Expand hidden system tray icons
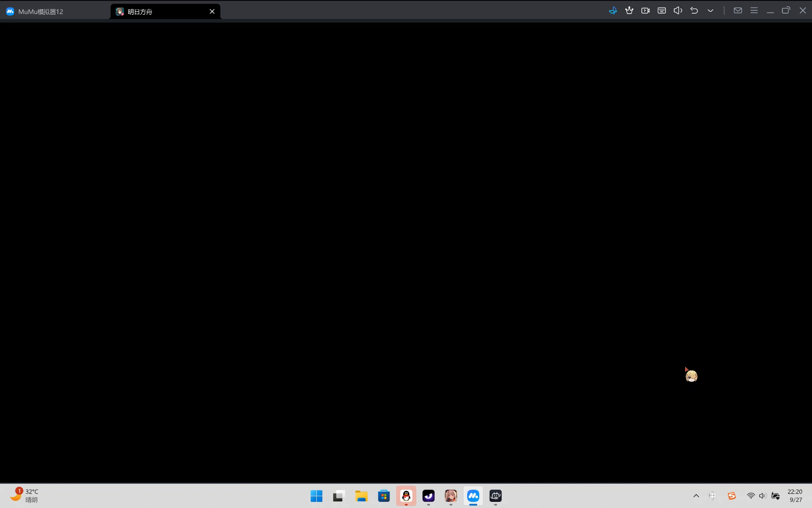This screenshot has width=812, height=508. tap(696, 496)
